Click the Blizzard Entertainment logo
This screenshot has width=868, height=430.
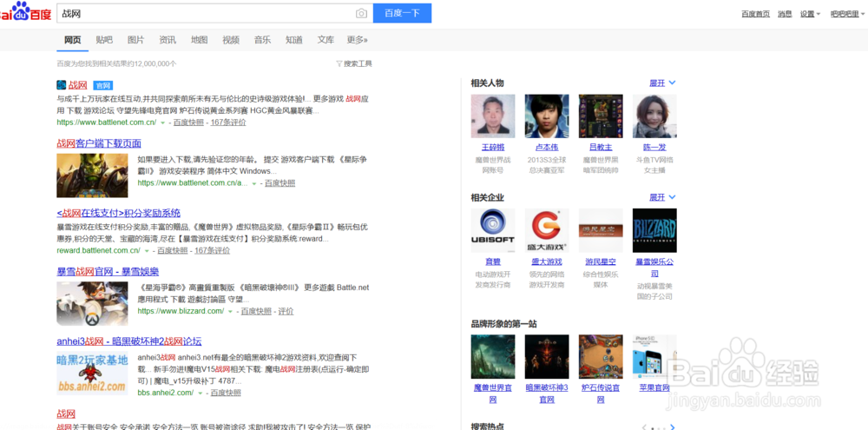654,230
